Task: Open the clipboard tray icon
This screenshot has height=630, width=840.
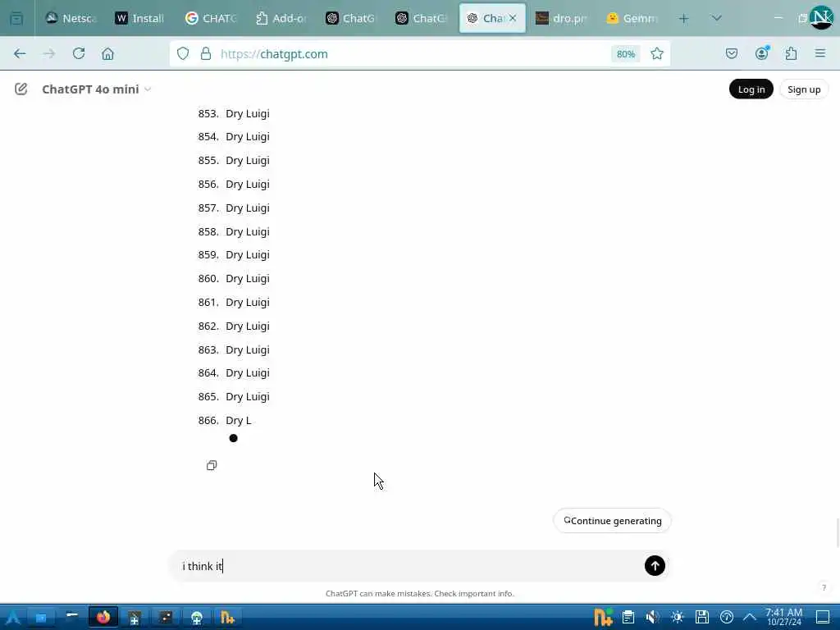Action: click(x=628, y=618)
